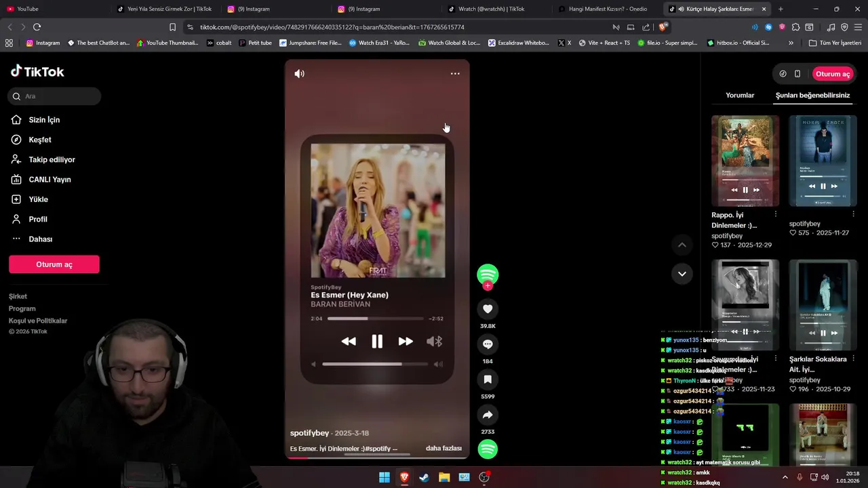Click the header Oturum aç button
The image size is (868, 488).
point(832,74)
